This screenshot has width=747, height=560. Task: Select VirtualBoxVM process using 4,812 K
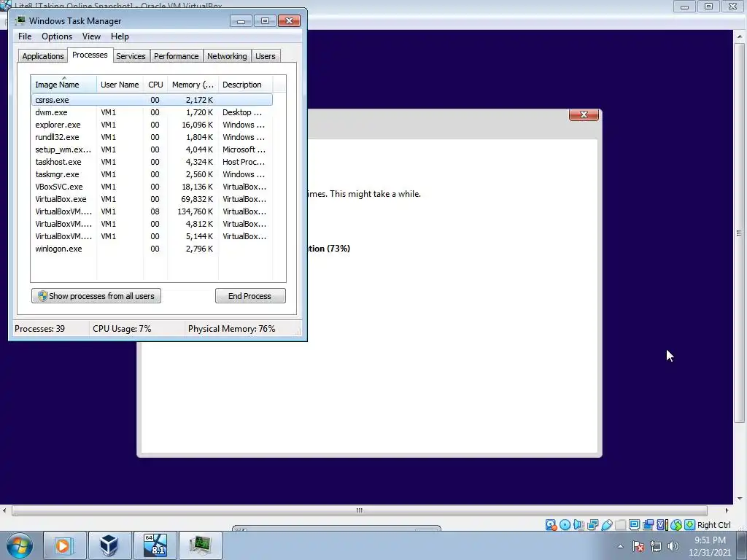coord(152,224)
